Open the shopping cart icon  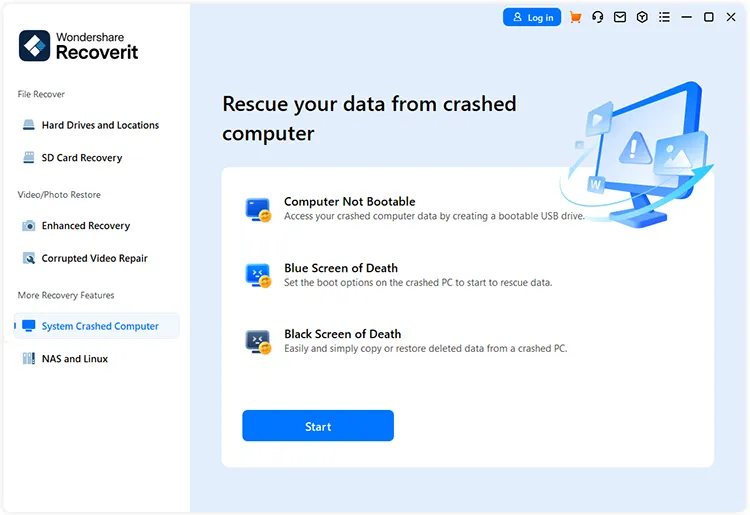point(575,17)
